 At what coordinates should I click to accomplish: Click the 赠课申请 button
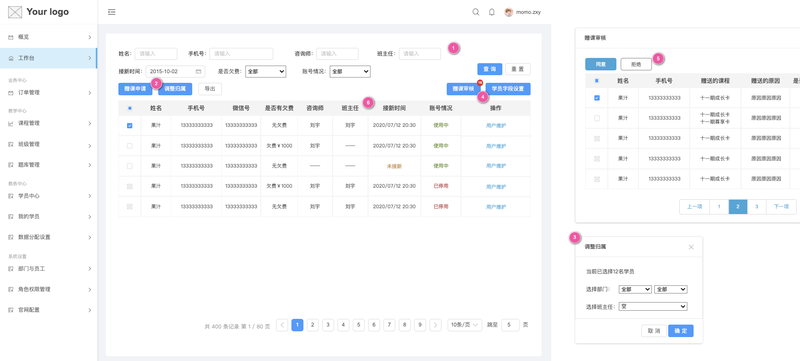(135, 89)
